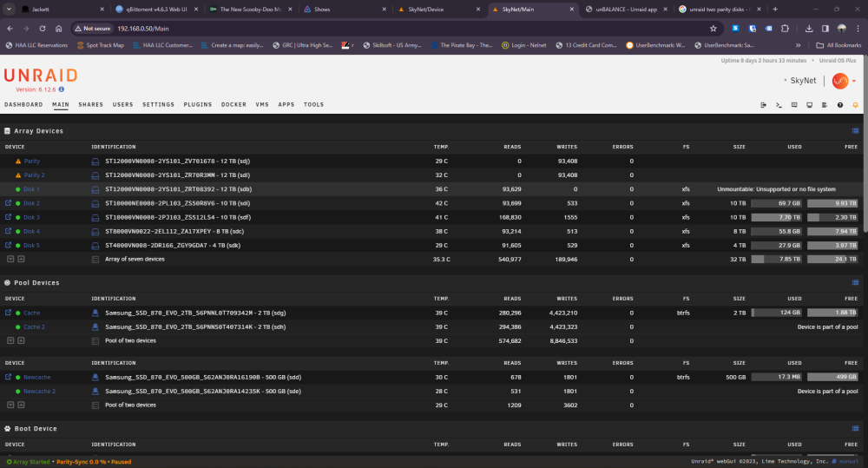Switch to unBALANCE browser tab
Image resolution: width=868 pixels, height=468 pixels.
coord(626,10)
